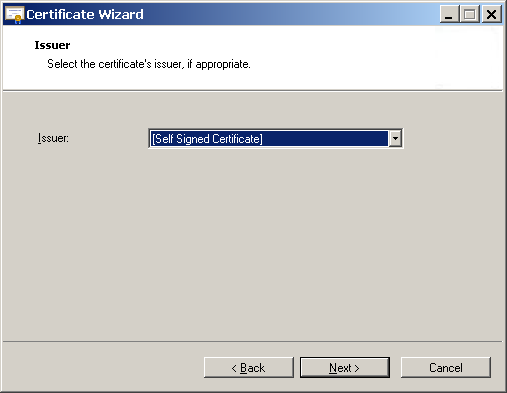Screen dimensions: 507x393
Task: Click the 'Issuer:' field label
Action: (53, 138)
